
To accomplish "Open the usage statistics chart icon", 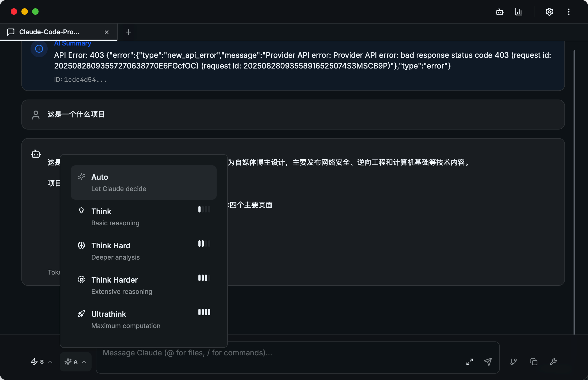I will tap(519, 12).
